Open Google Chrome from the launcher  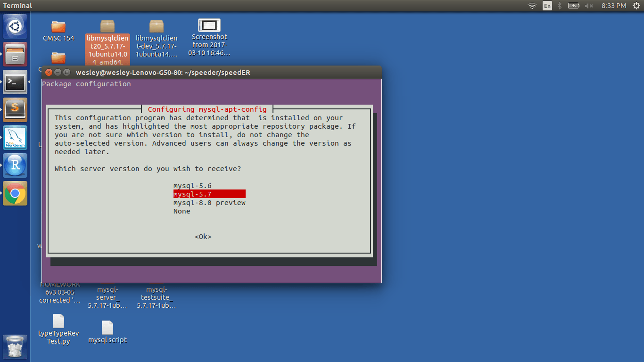pyautogui.click(x=15, y=193)
